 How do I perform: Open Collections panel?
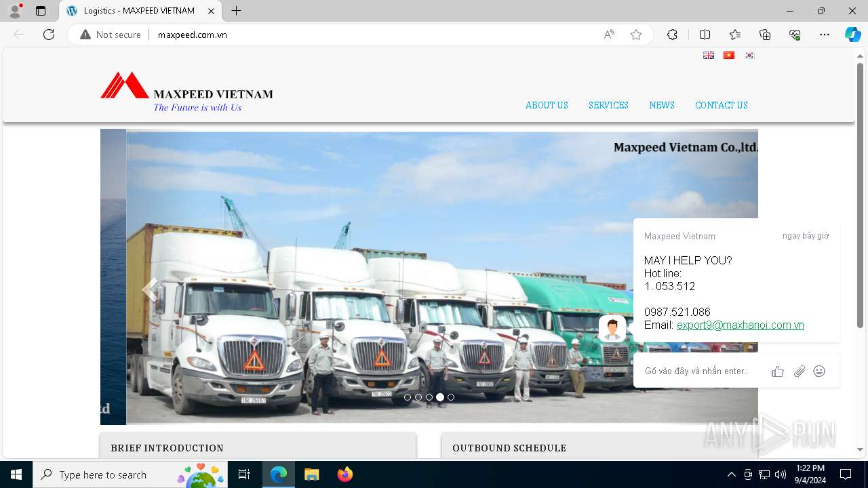coord(765,35)
